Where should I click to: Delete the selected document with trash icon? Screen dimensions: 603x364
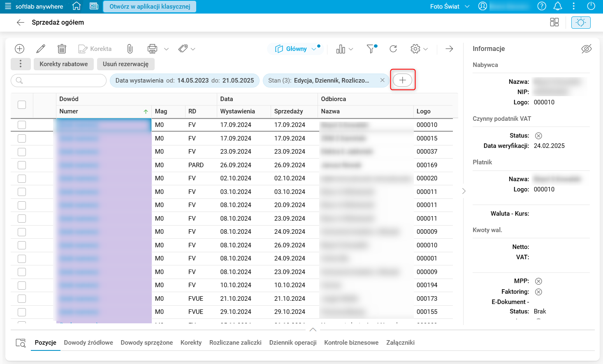(x=62, y=49)
